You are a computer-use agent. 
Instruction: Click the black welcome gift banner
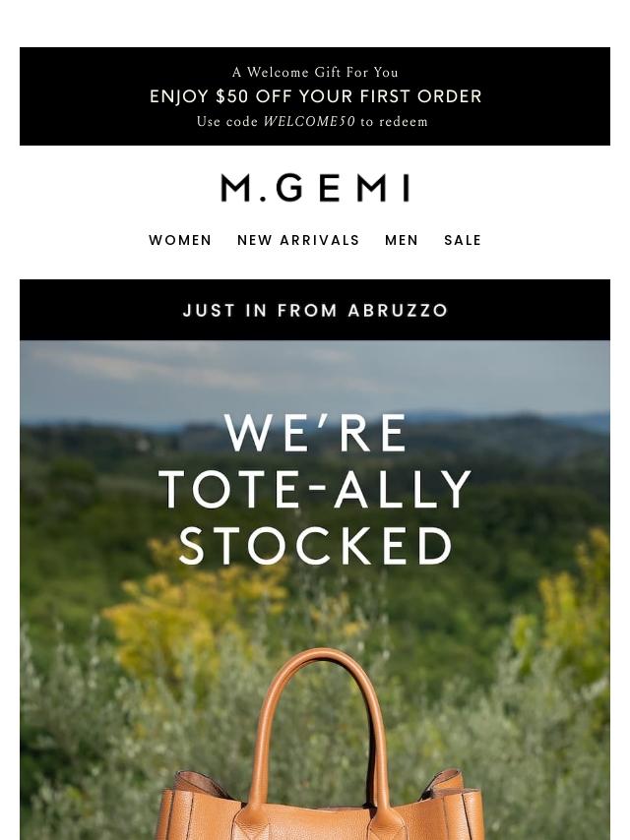click(x=315, y=95)
